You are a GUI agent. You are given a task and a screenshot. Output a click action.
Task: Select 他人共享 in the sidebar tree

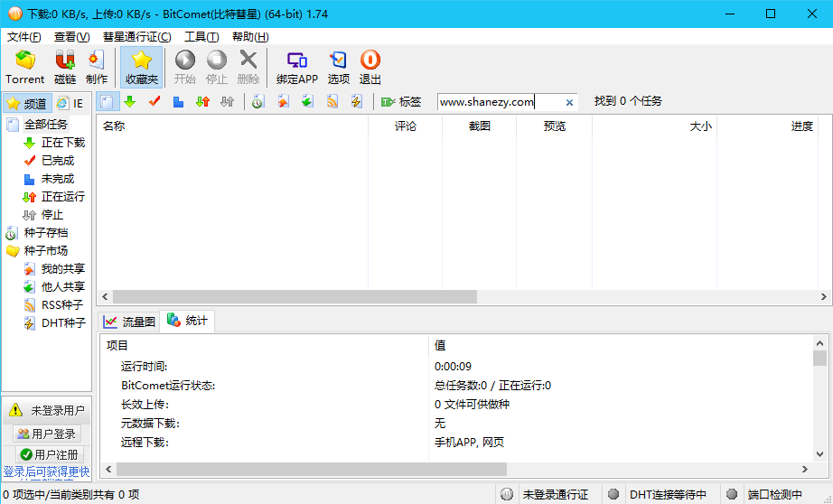pos(63,287)
